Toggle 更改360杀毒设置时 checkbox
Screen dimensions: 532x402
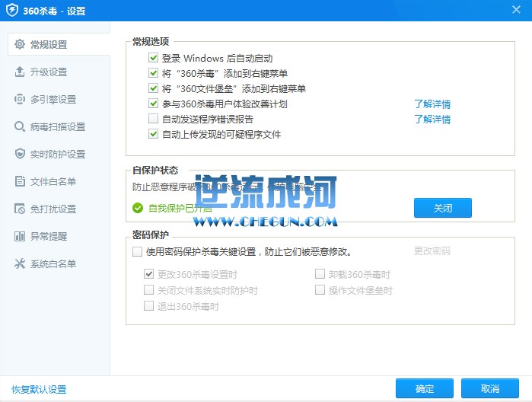[148, 273]
